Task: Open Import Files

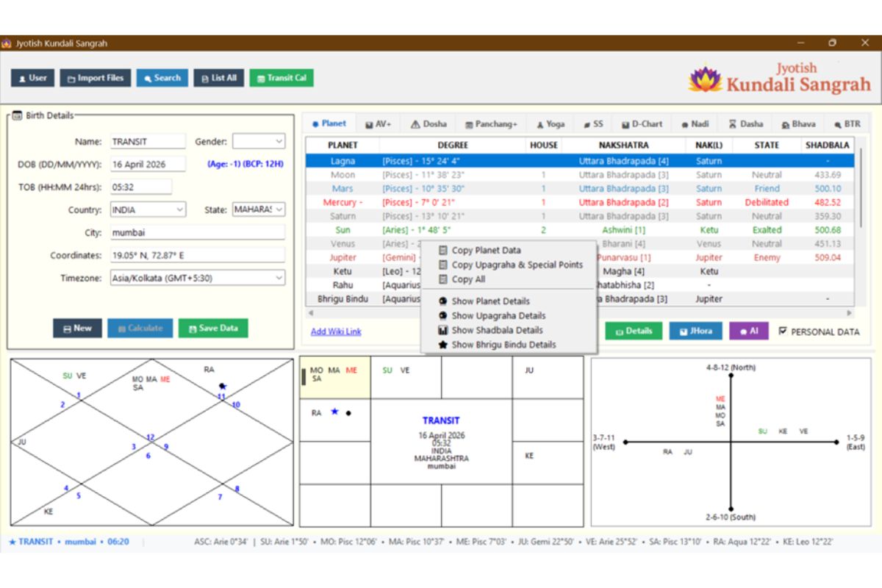Action: [x=96, y=78]
